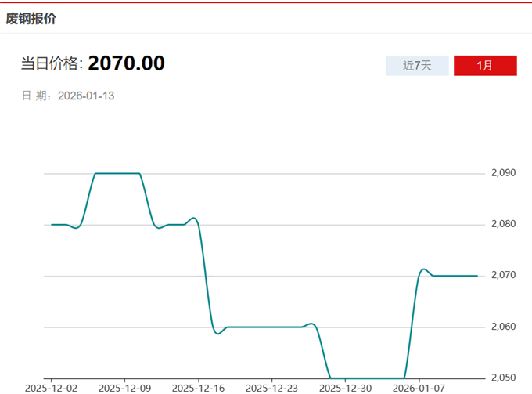Viewport: 532px width, 394px height.
Task: Click the date text 2026-01-13
Action: coord(87,96)
